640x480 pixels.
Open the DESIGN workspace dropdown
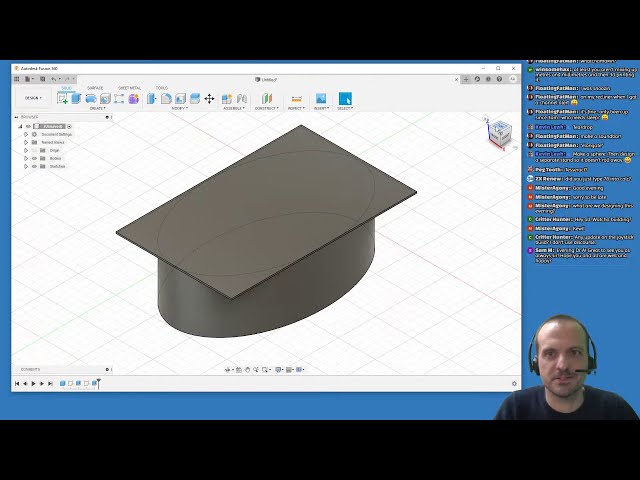(33, 98)
